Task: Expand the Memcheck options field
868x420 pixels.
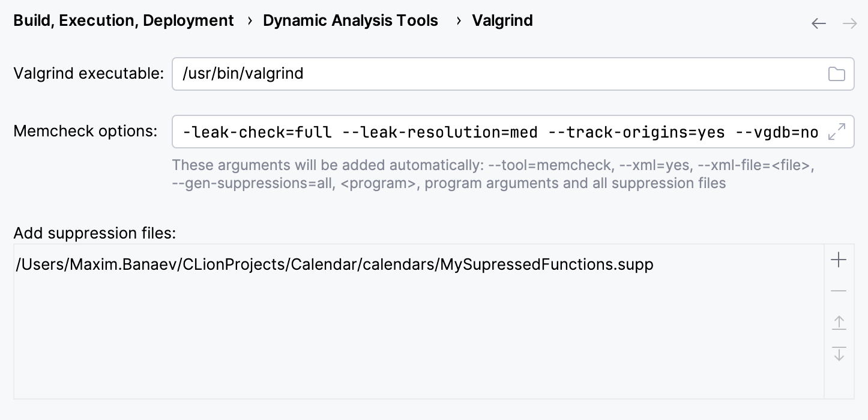Action: (x=836, y=132)
